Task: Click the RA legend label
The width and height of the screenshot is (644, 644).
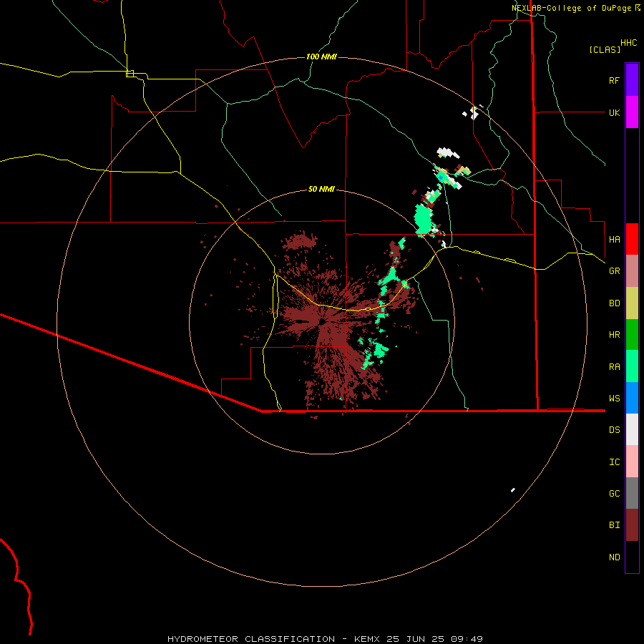Action: point(614,367)
